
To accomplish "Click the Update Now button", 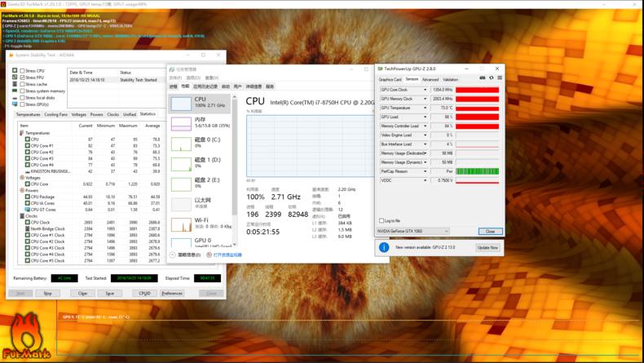I will [x=487, y=247].
